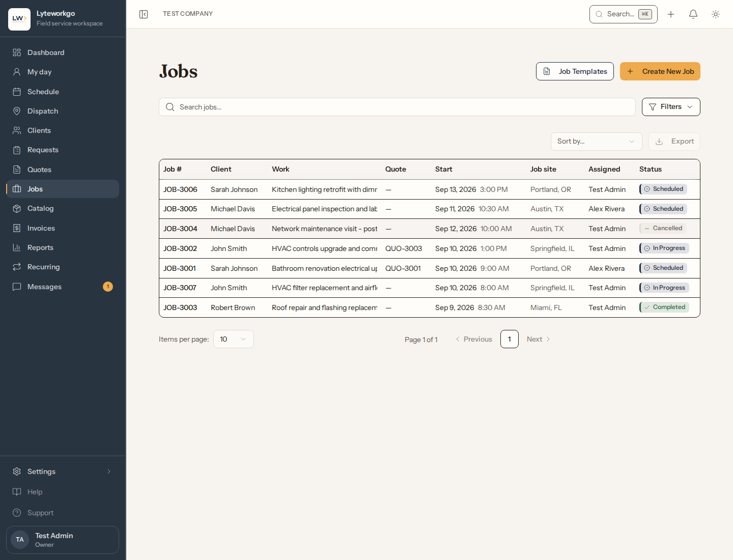Open Quotes section

(x=63, y=170)
